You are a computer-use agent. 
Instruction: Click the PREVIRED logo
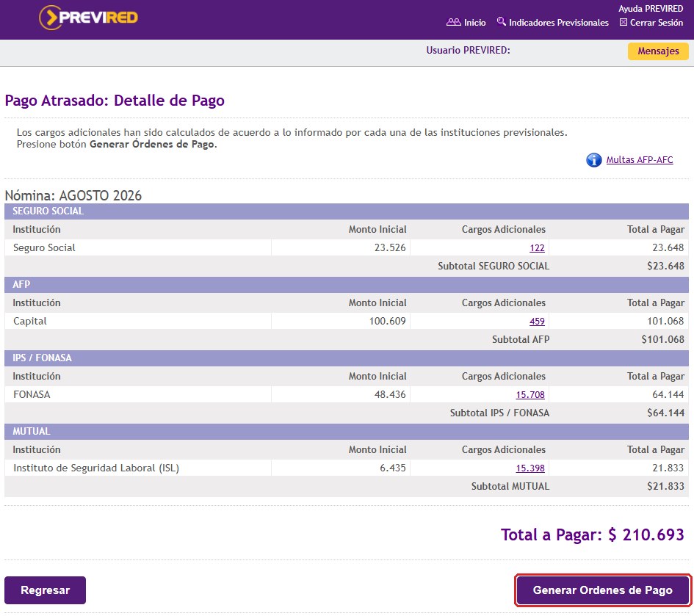[x=89, y=18]
